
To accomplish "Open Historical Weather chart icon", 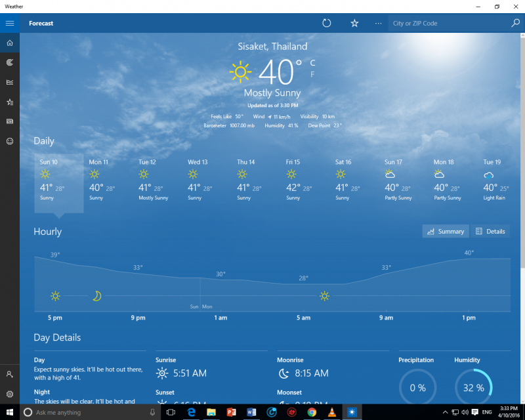I will point(10,82).
